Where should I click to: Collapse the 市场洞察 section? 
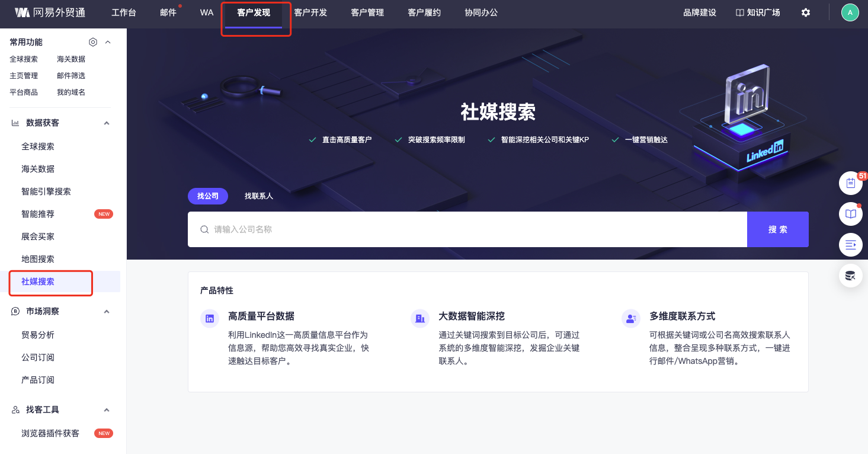(107, 311)
